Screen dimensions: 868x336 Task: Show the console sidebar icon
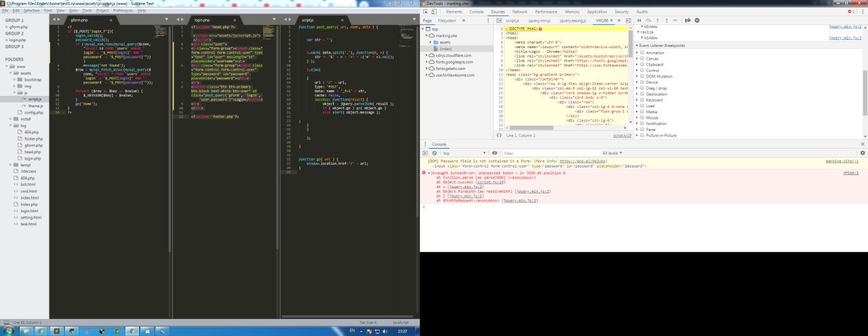425,153
